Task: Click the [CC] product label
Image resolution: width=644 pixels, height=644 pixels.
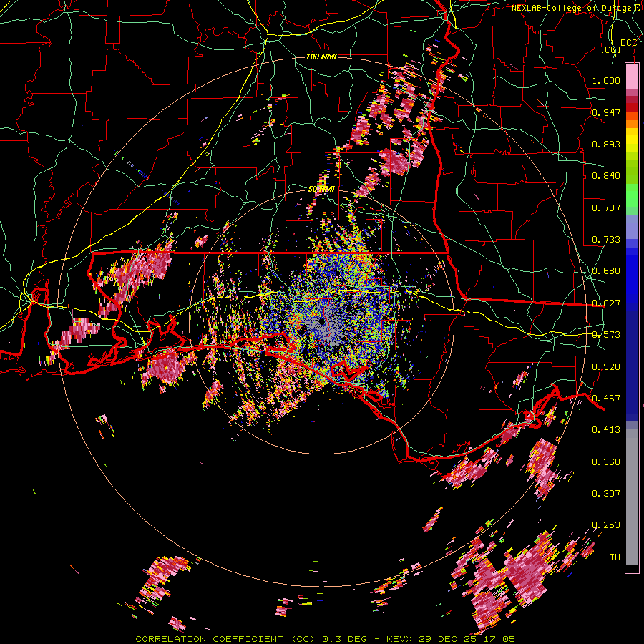Action: pos(611,49)
